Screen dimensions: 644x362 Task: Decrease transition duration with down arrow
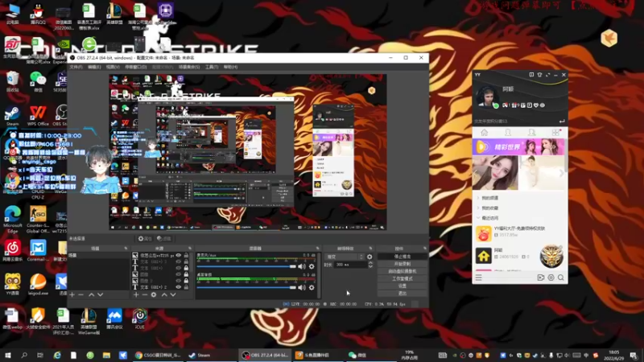(x=370, y=267)
